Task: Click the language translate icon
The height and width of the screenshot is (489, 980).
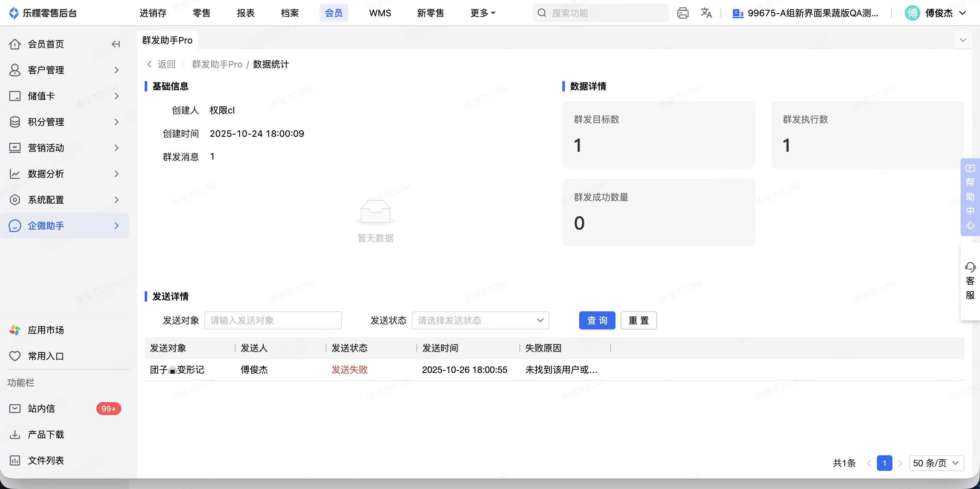Action: [x=706, y=13]
